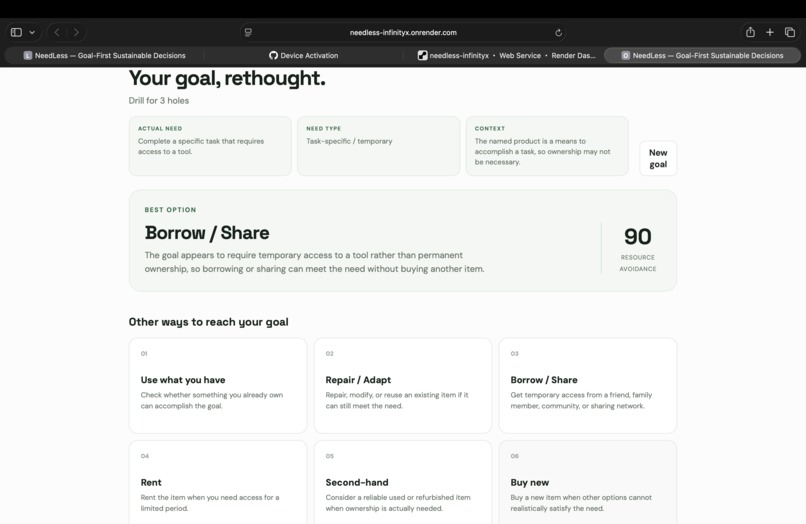Choose the Second-hand option card

click(x=402, y=482)
